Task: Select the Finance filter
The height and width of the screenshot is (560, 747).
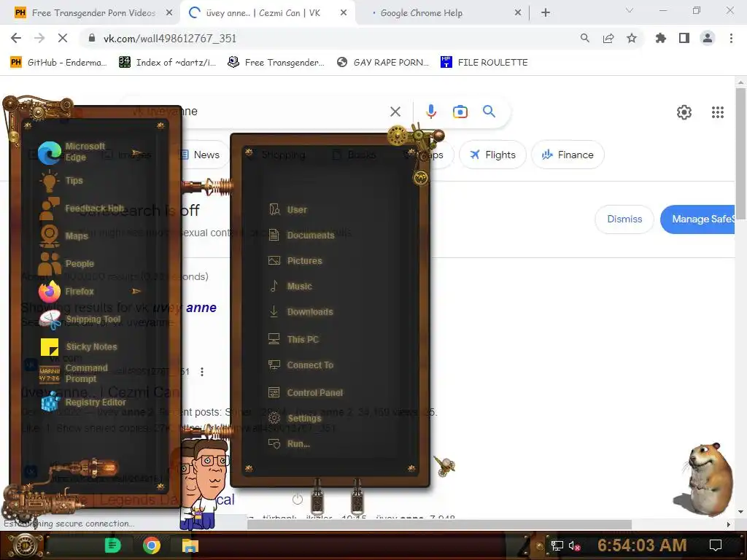Action: click(568, 155)
